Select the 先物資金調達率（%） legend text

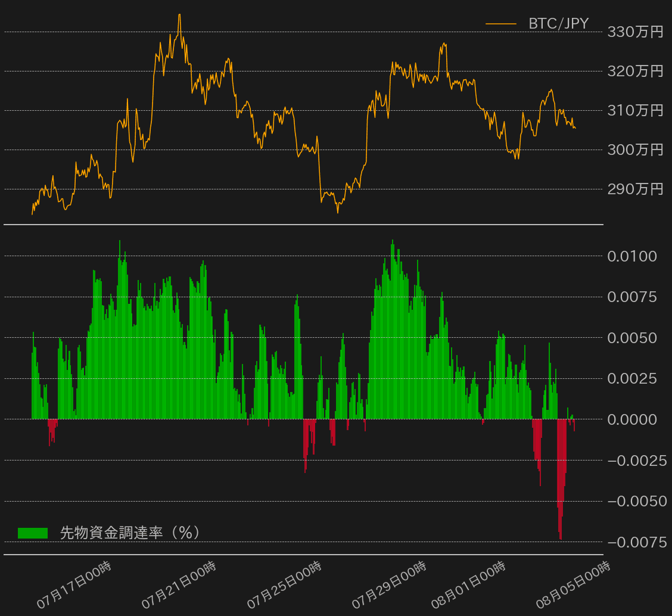pyautogui.click(x=130, y=533)
